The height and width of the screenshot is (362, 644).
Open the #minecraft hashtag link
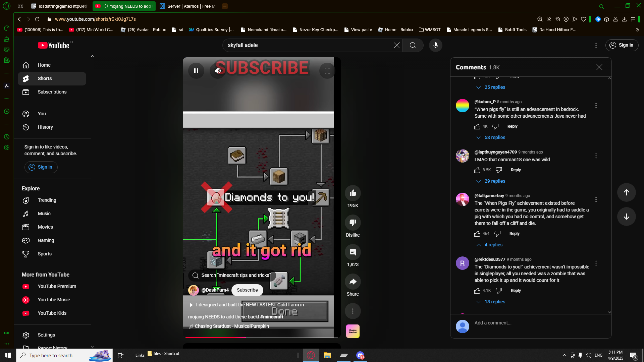coord(272,317)
